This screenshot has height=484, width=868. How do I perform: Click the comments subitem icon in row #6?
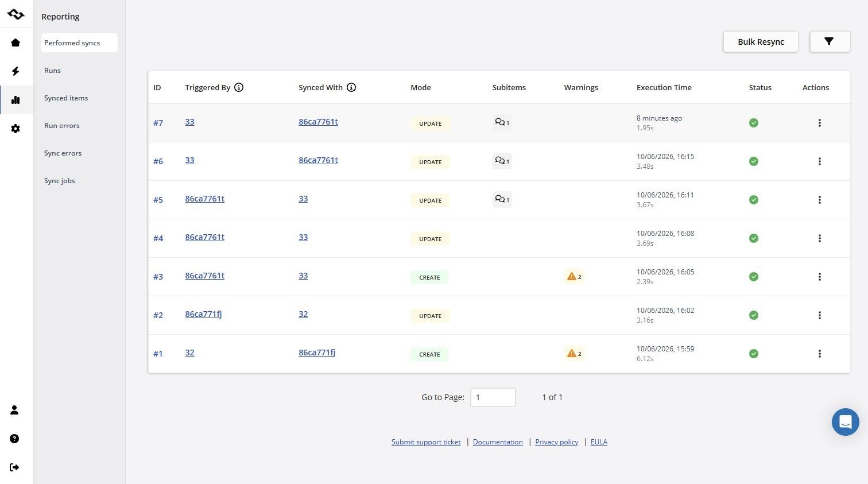[x=502, y=161]
